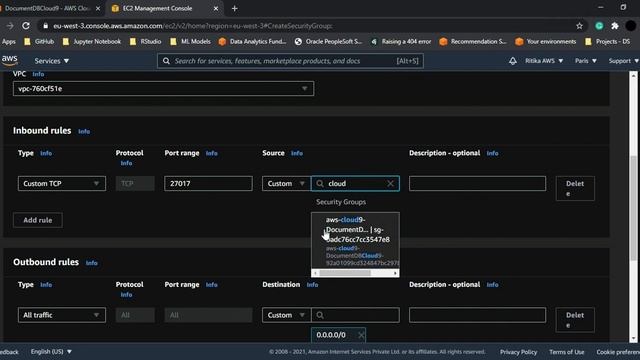Screen dimensions: 640x360
Task: Open the VPC vpc-760cf51e dropdown
Action: (x=163, y=89)
